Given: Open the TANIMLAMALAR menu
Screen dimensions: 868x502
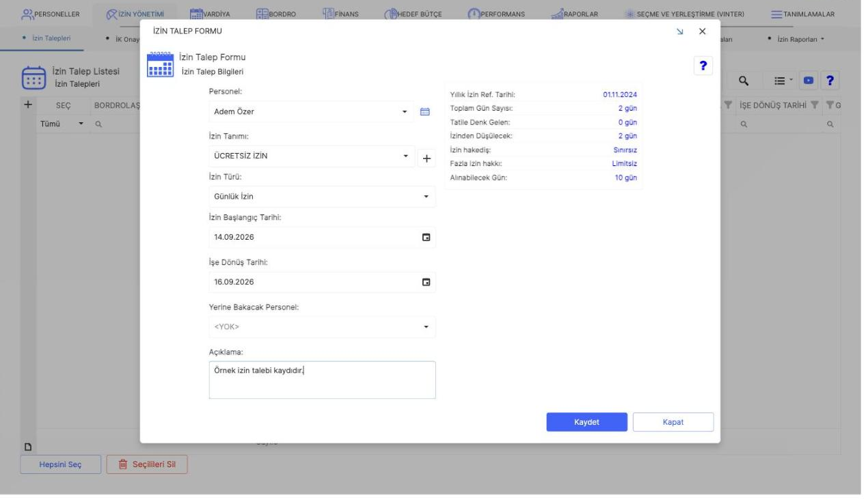Looking at the screenshot, I should coord(803,14).
